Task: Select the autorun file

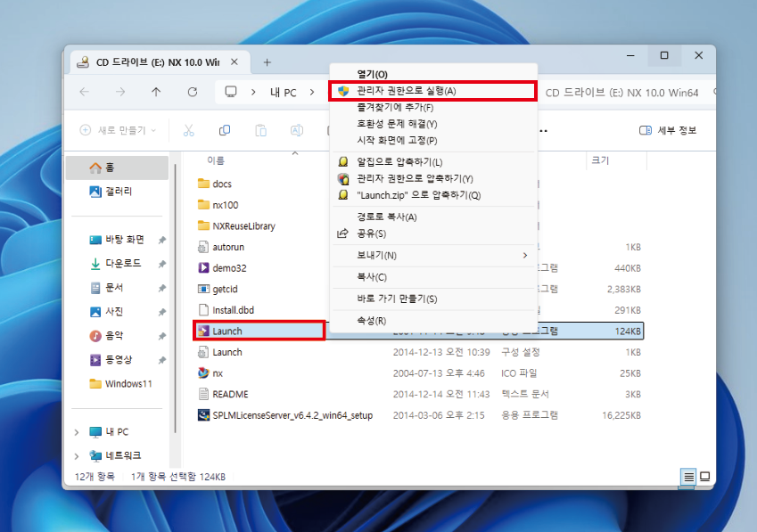Action: point(221,247)
